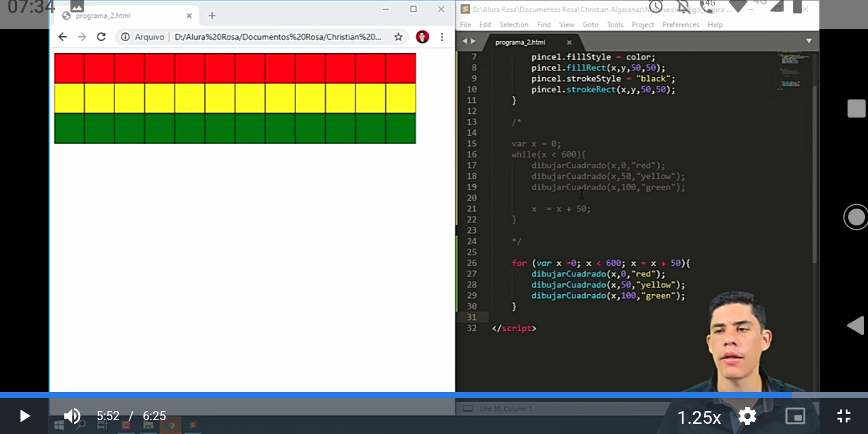Change the 1.25x playback speed
The height and width of the screenshot is (434, 868).
pos(699,417)
